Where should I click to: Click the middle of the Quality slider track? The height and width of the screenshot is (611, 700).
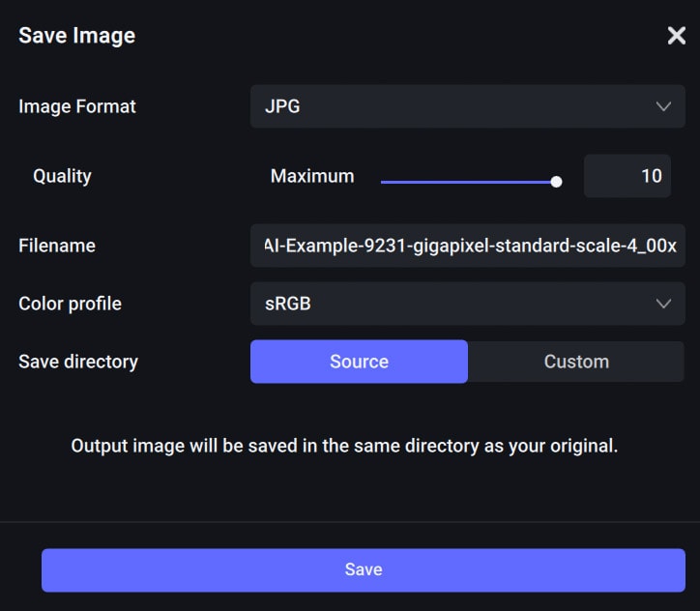(x=468, y=182)
